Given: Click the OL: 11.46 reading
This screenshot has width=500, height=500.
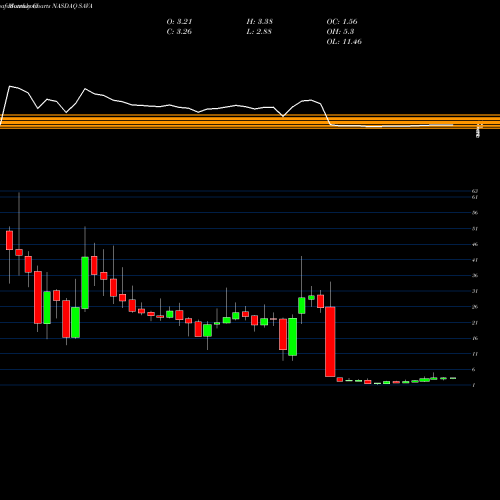Looking at the screenshot, I should 344,42.
